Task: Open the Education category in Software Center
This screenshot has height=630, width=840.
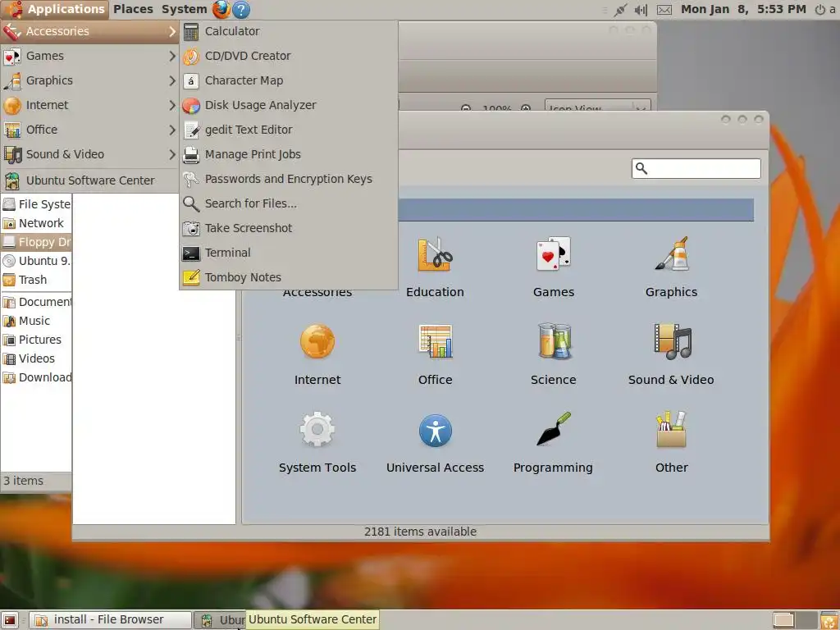Action: [435, 267]
